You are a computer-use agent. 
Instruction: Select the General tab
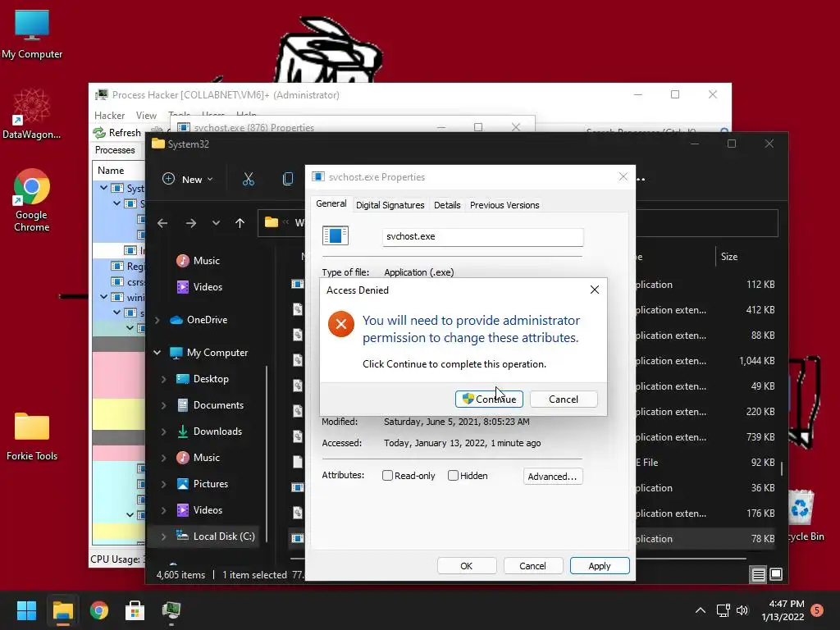(331, 204)
